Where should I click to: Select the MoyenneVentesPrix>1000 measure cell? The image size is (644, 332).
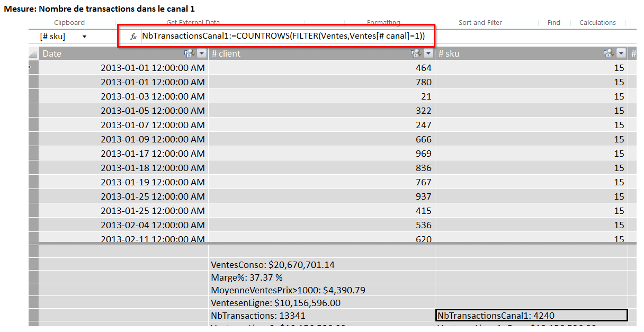pos(321,290)
